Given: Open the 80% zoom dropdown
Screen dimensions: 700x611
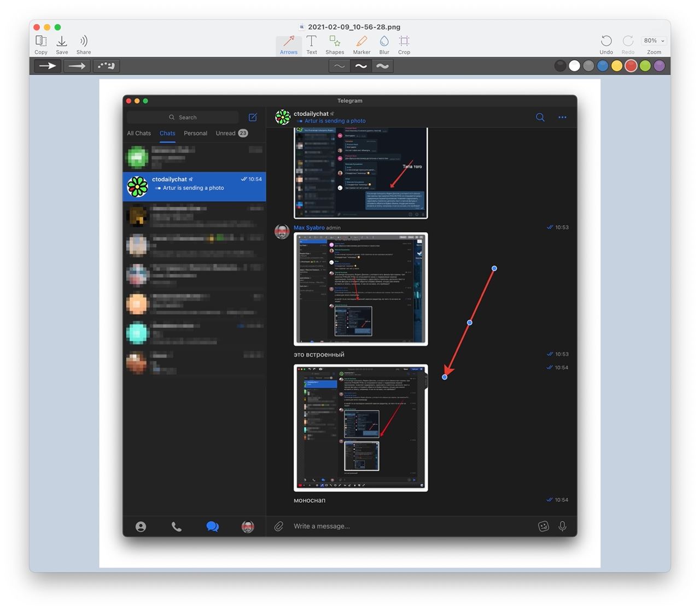Looking at the screenshot, I should point(654,40).
